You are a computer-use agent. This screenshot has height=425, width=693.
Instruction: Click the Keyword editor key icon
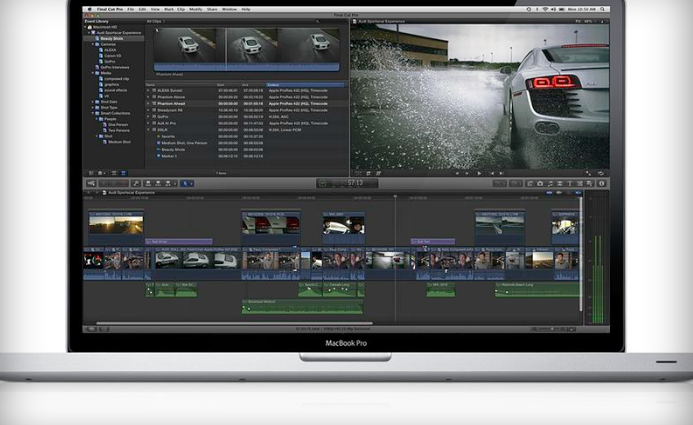coord(137,183)
